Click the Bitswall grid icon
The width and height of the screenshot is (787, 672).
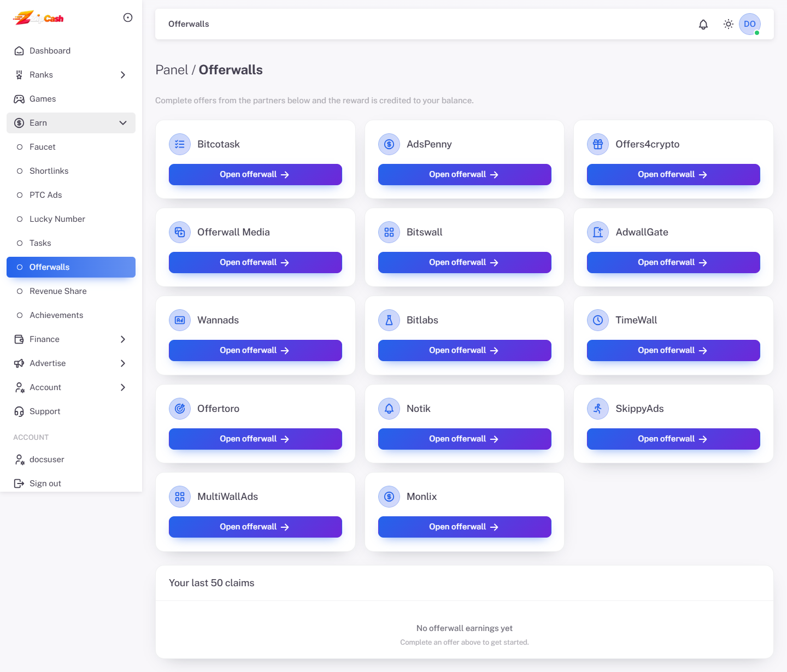click(x=389, y=232)
